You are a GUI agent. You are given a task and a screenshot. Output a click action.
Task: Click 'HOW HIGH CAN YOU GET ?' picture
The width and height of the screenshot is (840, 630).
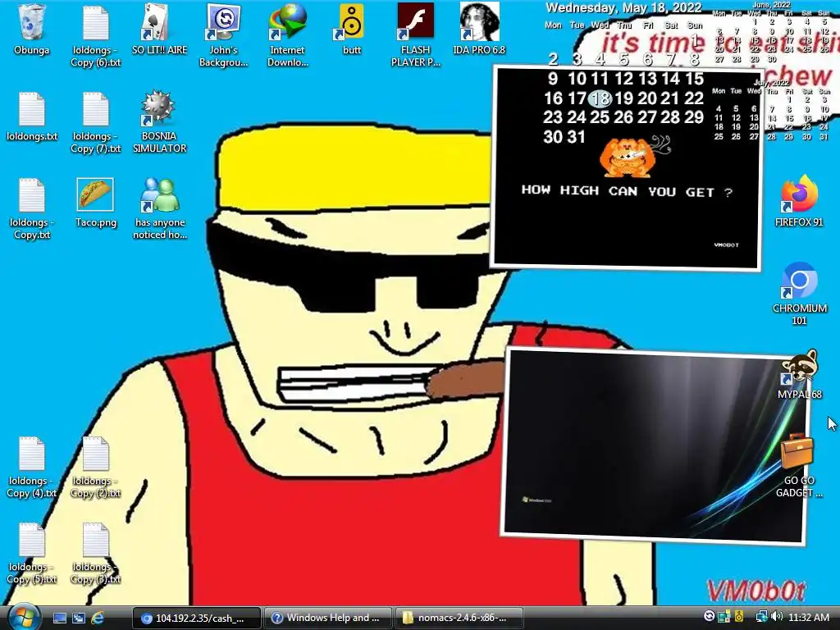click(626, 168)
